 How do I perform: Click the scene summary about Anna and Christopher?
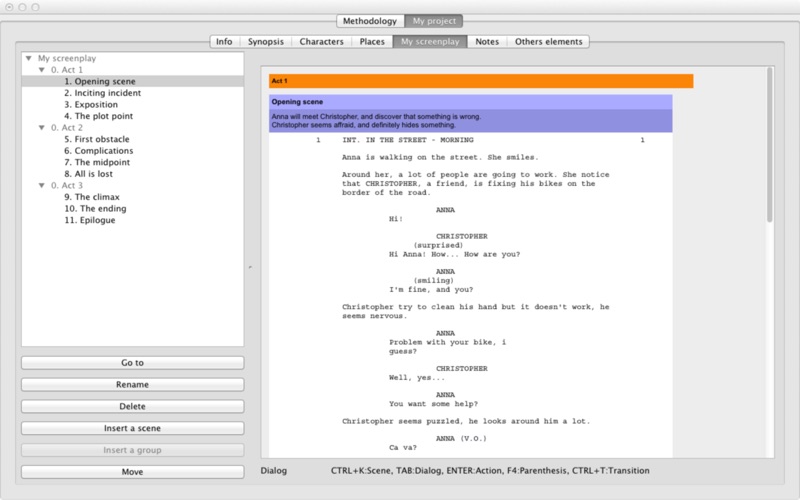click(x=470, y=121)
